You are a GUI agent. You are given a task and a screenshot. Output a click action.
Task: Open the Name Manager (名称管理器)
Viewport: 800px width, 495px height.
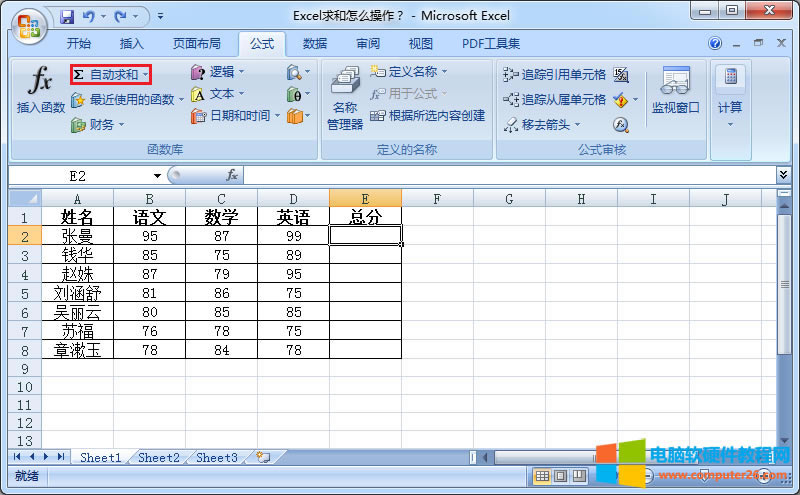[x=345, y=100]
